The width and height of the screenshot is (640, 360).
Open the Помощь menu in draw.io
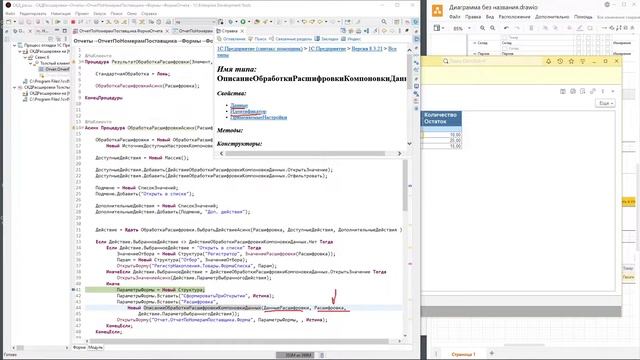pyautogui.click(x=583, y=17)
